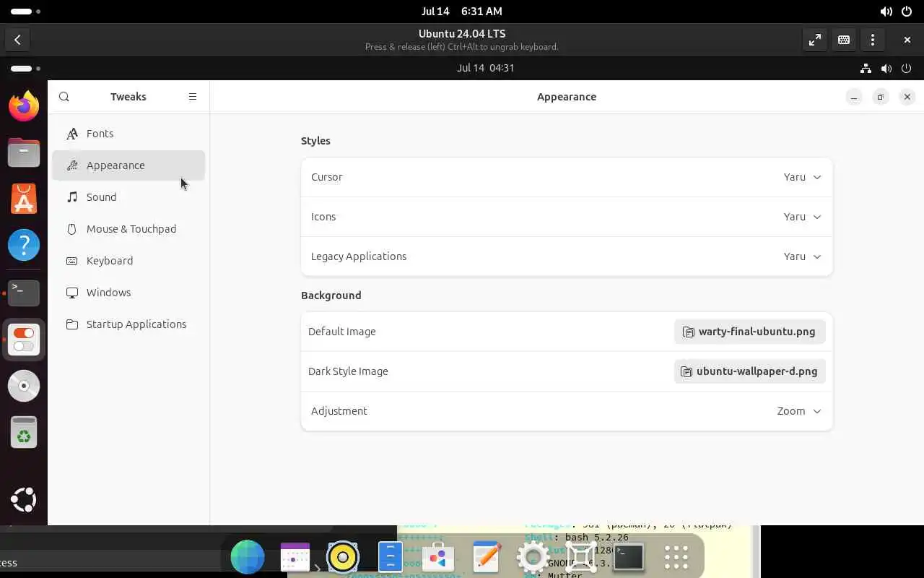Click the host Activities pill indicator
This screenshot has width=924, height=578.
(26, 12)
